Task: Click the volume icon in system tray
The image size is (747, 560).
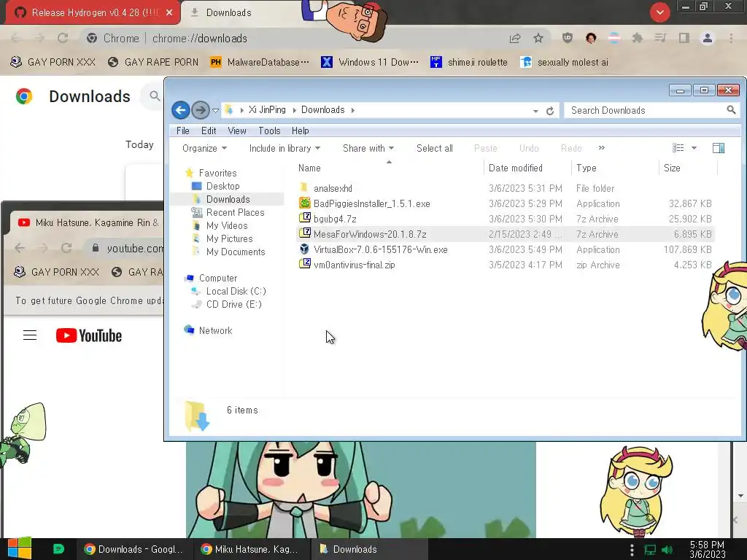Action: (x=667, y=550)
